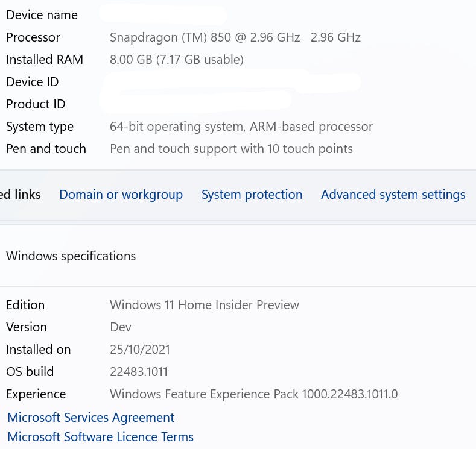
Task: Click the Windows specifications section heading
Action: (71, 256)
